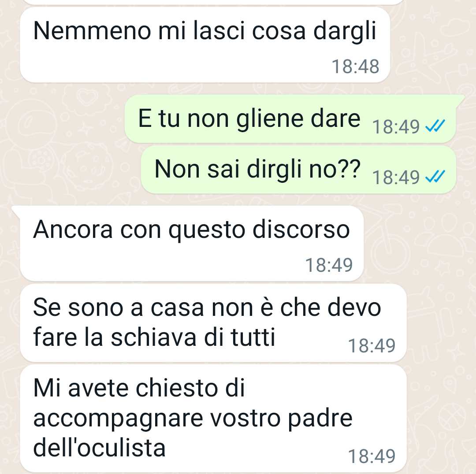
Task: Tap the 18:48 timestamp on first message
Action: 356,67
